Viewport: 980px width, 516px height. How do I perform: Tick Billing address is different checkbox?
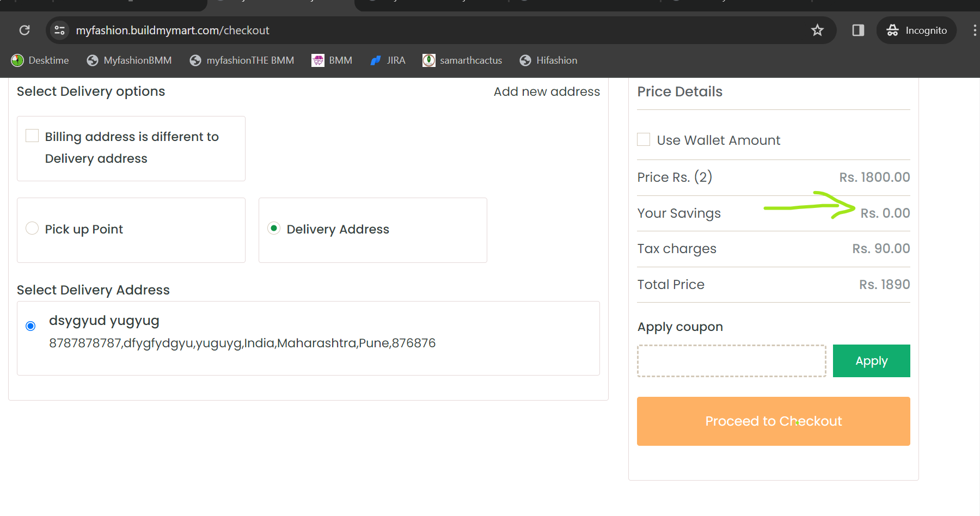coord(32,136)
